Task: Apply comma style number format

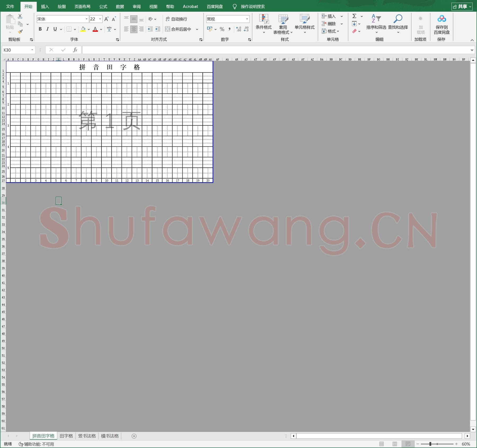Action: pyautogui.click(x=229, y=29)
